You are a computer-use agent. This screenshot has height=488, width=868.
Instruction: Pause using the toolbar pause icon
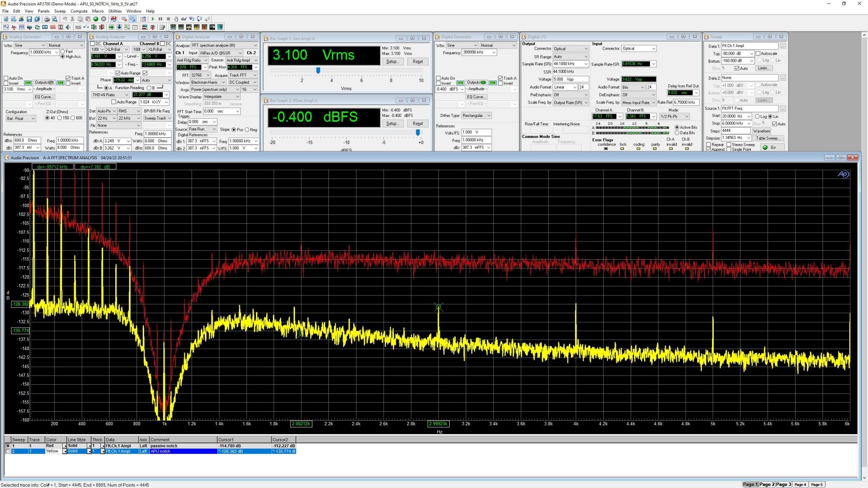(160, 19)
